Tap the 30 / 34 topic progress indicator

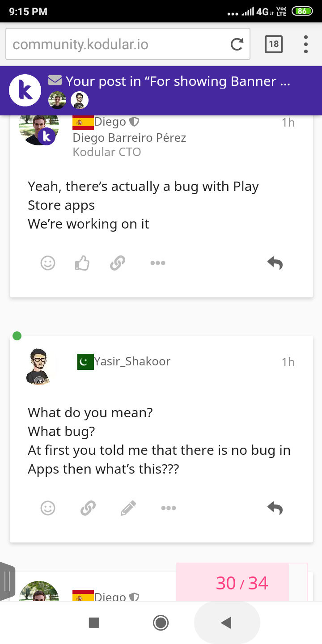point(242,583)
